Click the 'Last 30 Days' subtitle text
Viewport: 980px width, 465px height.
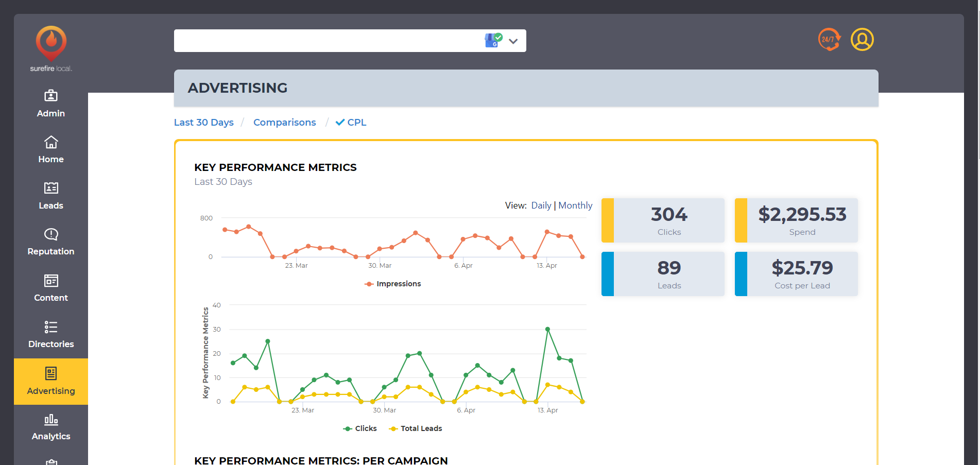223,182
